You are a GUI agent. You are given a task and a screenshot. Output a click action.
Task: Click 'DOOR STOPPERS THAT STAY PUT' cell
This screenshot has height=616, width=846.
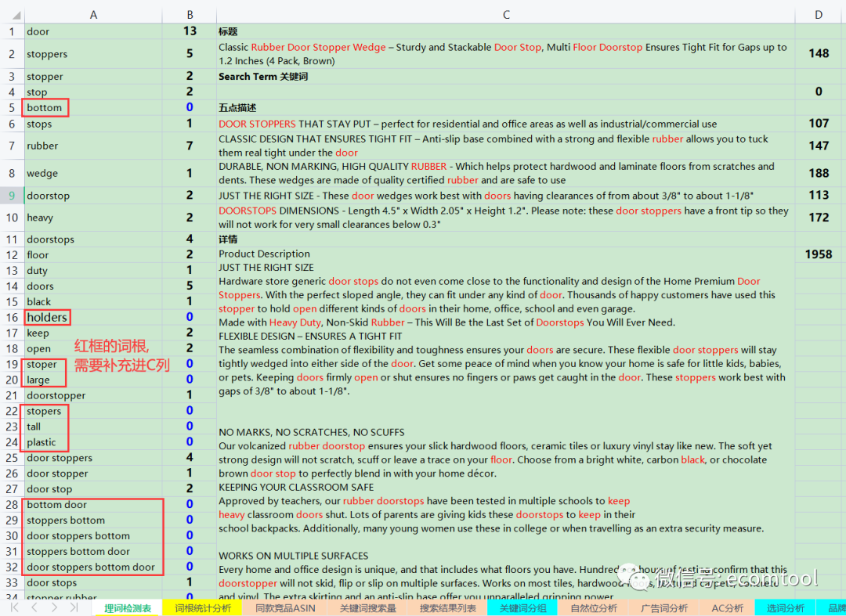505,124
